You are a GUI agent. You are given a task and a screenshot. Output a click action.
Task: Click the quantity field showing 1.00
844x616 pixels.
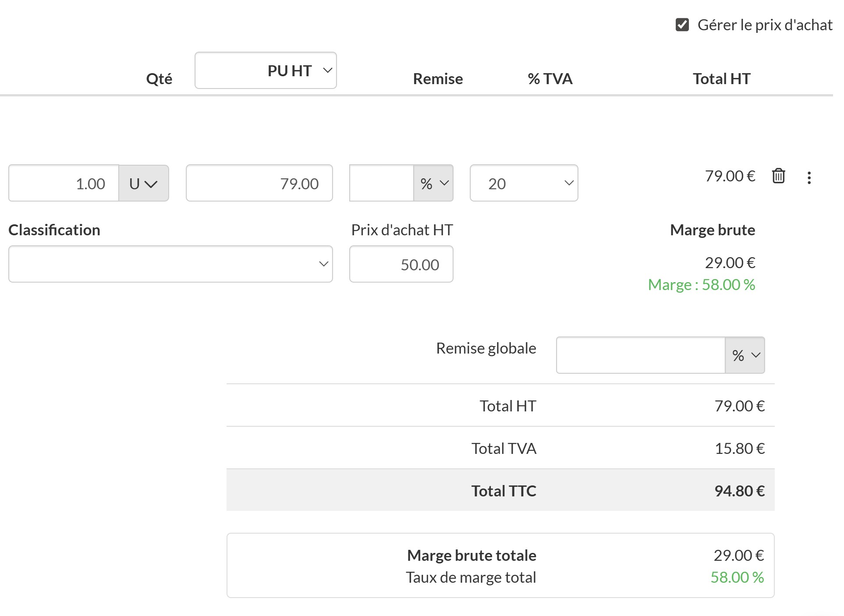(x=64, y=184)
